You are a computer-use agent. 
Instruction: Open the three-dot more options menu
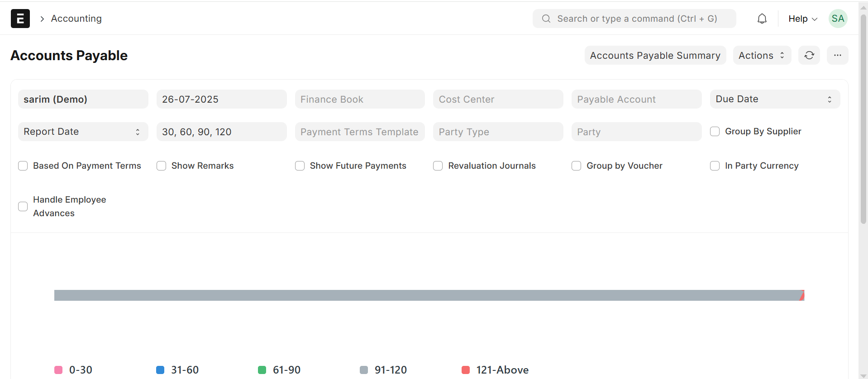click(x=838, y=55)
